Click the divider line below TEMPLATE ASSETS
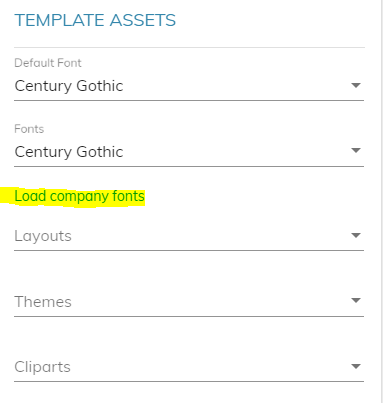The image size is (383, 403). tap(189, 47)
